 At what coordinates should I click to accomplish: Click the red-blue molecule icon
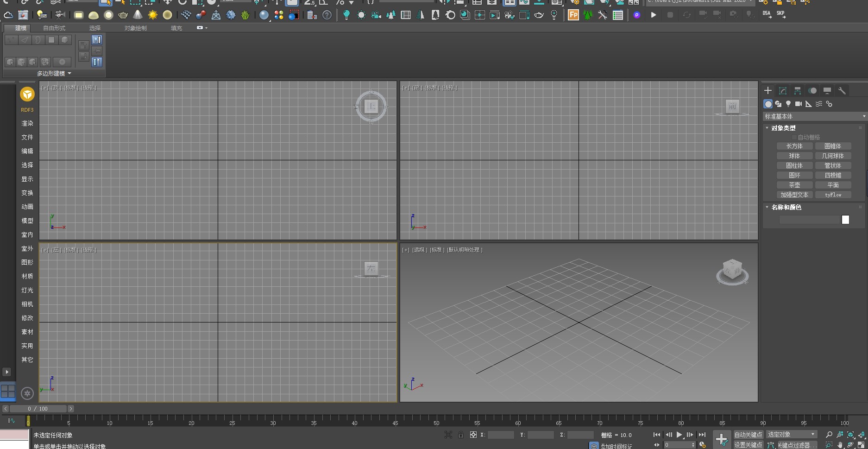(201, 15)
